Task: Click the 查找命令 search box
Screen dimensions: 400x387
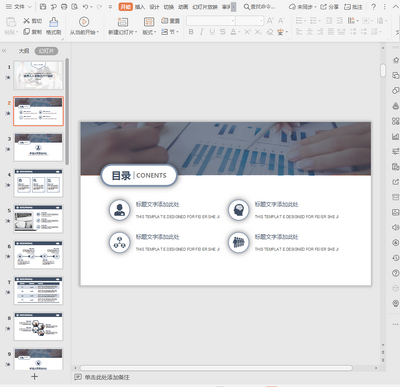Action: click(x=259, y=7)
